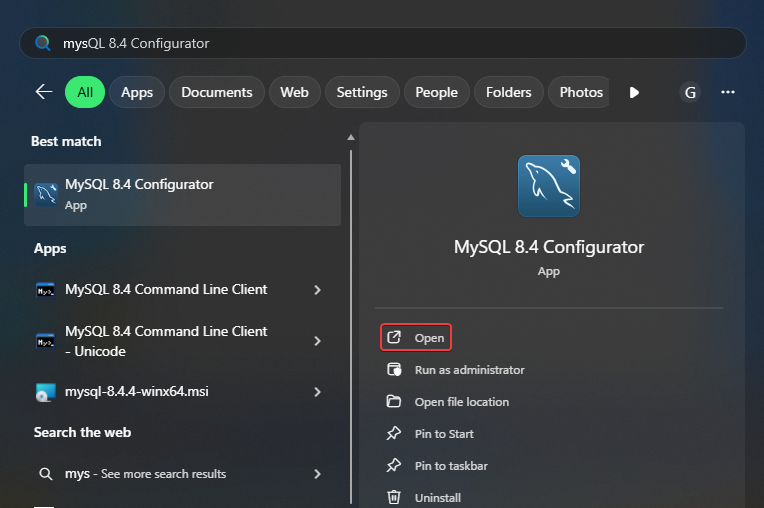Click the Open file location folder icon
The image size is (764, 508).
coord(394,402)
